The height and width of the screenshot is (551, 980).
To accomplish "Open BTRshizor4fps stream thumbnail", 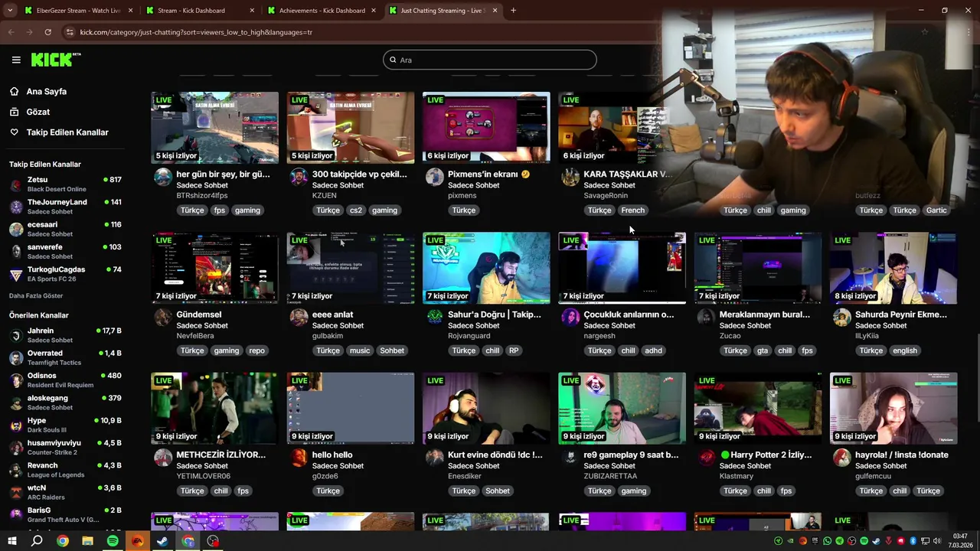I will [x=215, y=127].
